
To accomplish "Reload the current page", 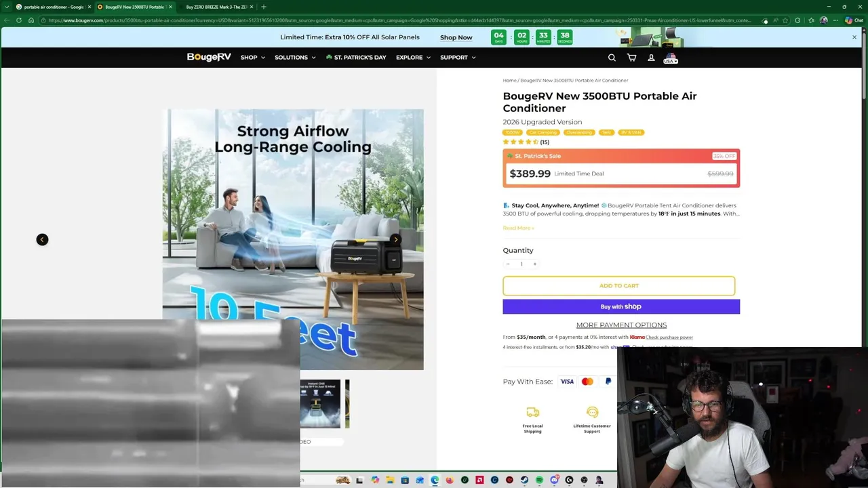I will coord(19,20).
